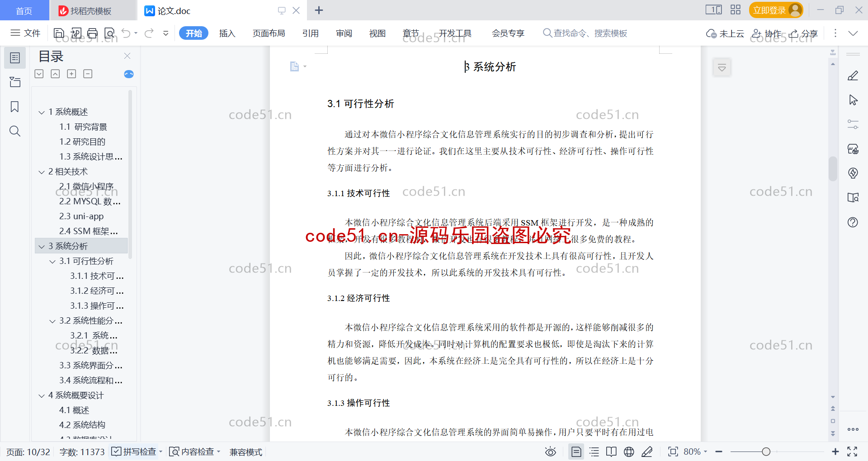The width and height of the screenshot is (868, 461).
Task: Click the save document icon
Action: (59, 33)
